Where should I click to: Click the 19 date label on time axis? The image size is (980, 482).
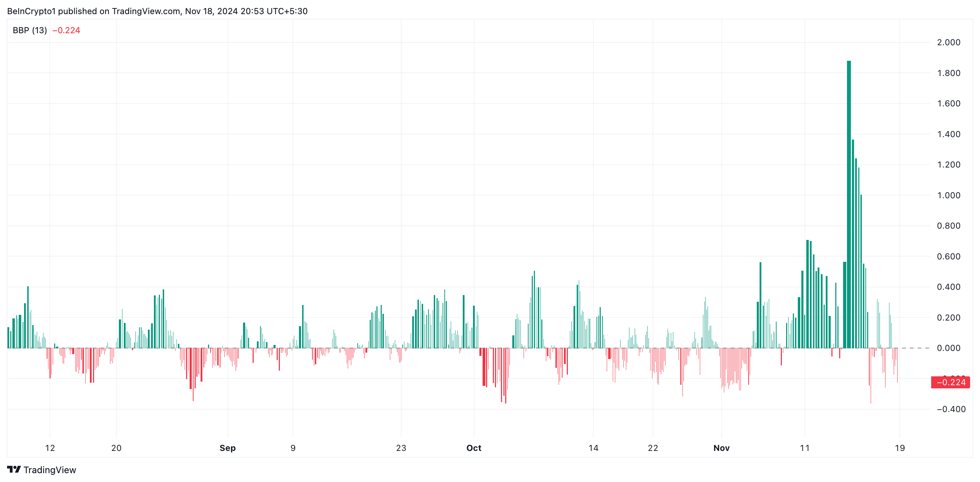click(x=899, y=448)
